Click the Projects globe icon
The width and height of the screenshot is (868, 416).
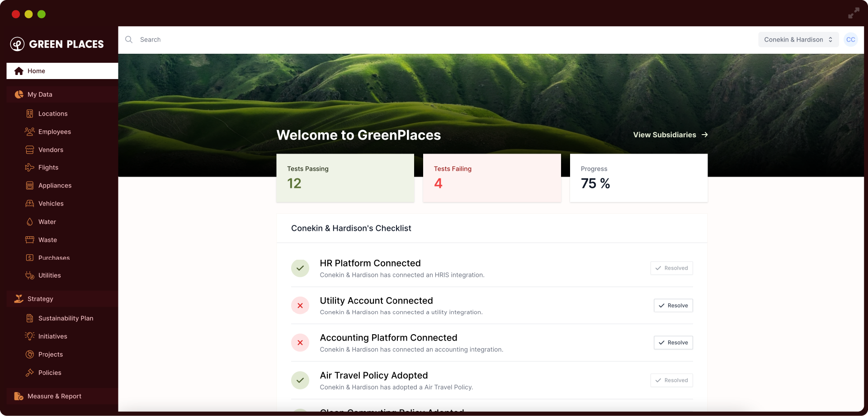pos(30,355)
